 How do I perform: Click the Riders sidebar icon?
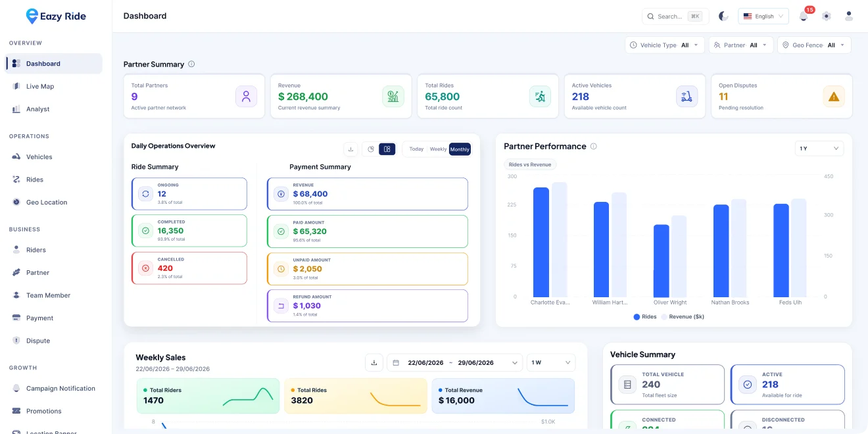click(x=16, y=250)
